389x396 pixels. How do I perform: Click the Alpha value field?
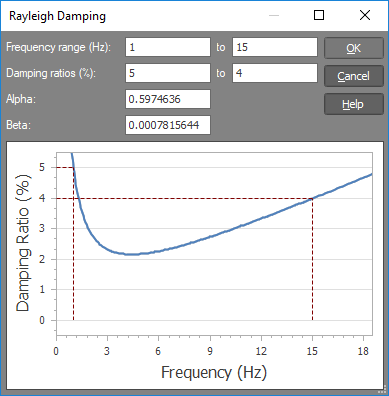pyautogui.click(x=168, y=99)
